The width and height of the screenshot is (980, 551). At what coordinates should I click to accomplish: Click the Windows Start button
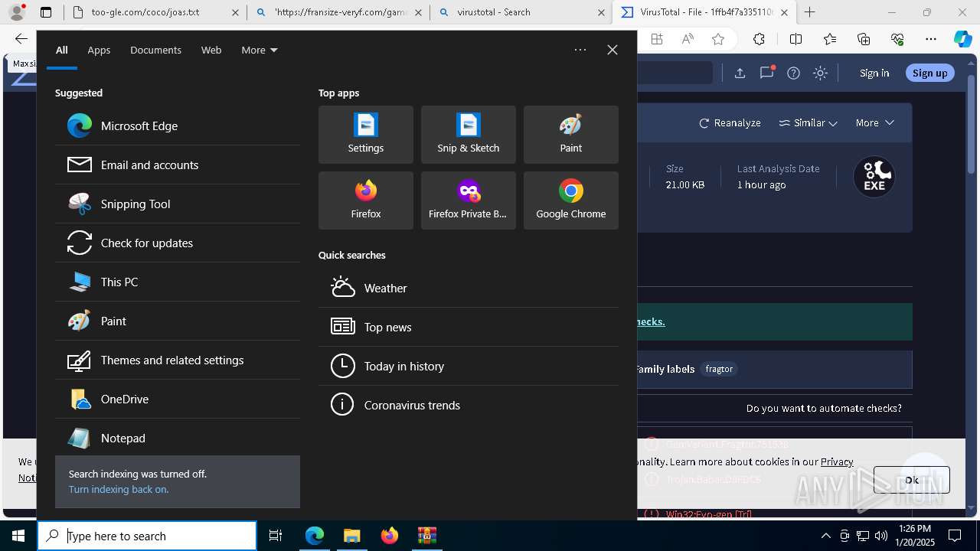[x=18, y=536]
